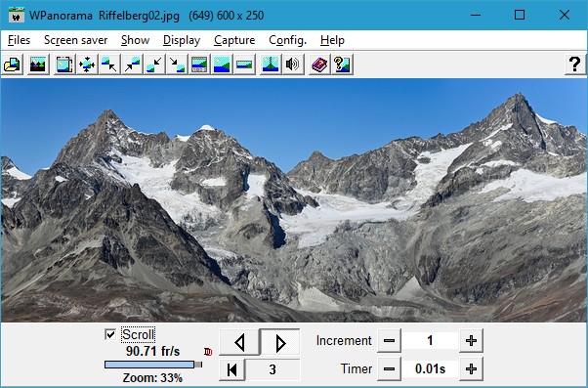Open the Help menu
The height and width of the screenshot is (388, 588).
(x=332, y=40)
